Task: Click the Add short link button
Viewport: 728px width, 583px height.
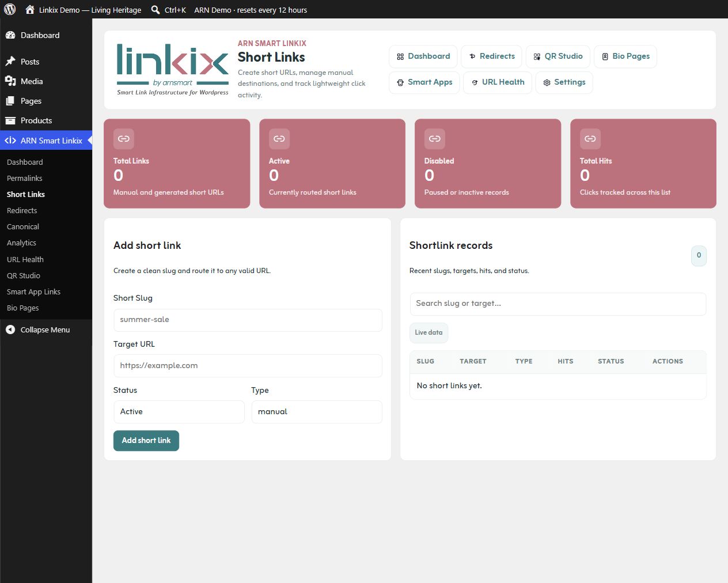Action: [x=146, y=441]
